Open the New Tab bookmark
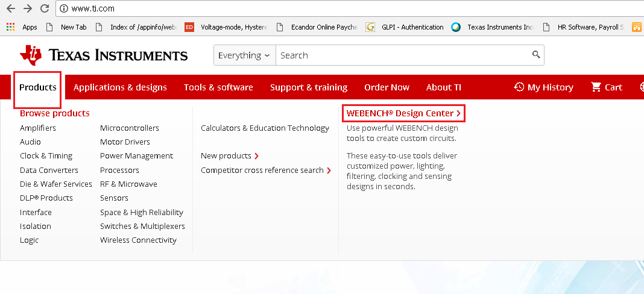This screenshot has width=644, height=294. [x=66, y=27]
